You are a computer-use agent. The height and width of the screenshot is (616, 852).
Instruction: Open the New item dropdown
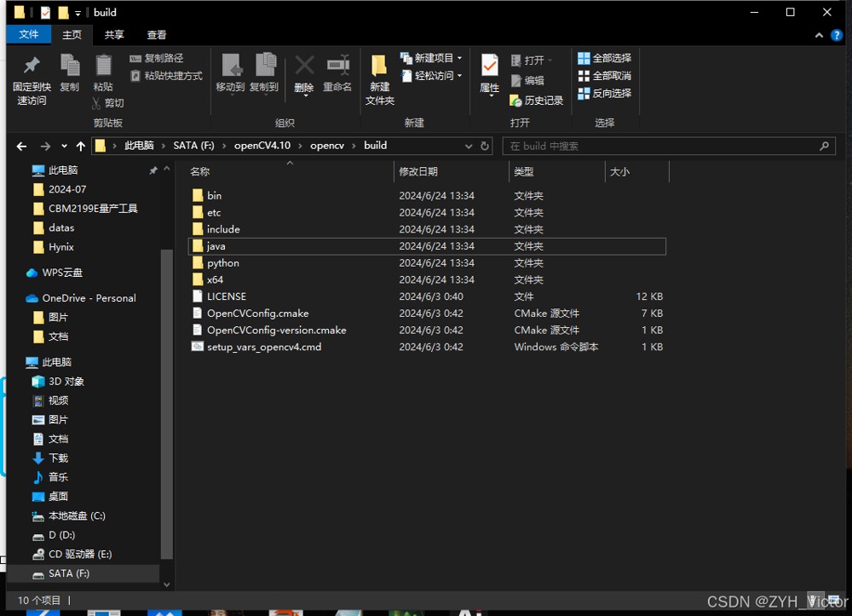[431, 58]
